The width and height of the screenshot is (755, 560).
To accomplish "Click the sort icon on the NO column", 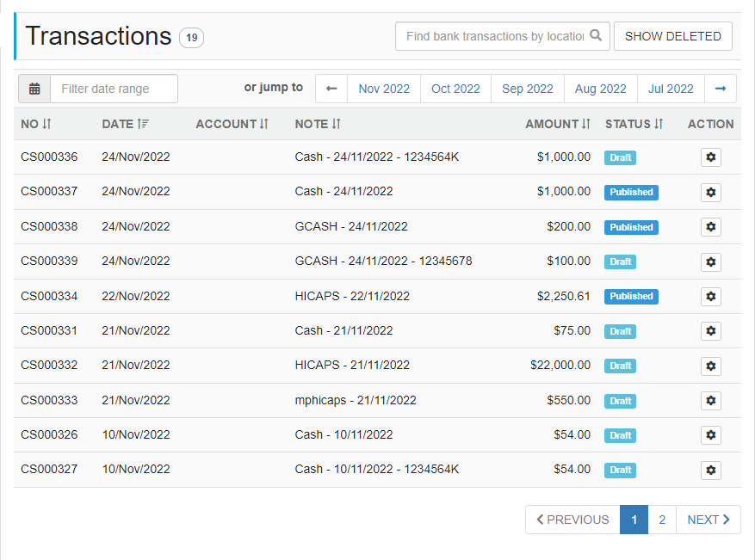I will click(x=48, y=124).
